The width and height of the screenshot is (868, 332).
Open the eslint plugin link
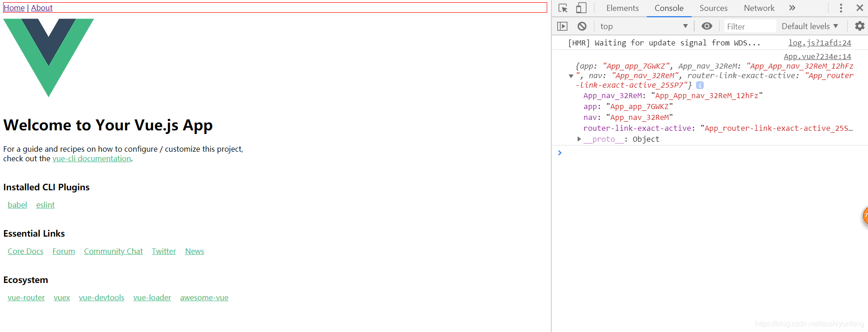point(45,205)
